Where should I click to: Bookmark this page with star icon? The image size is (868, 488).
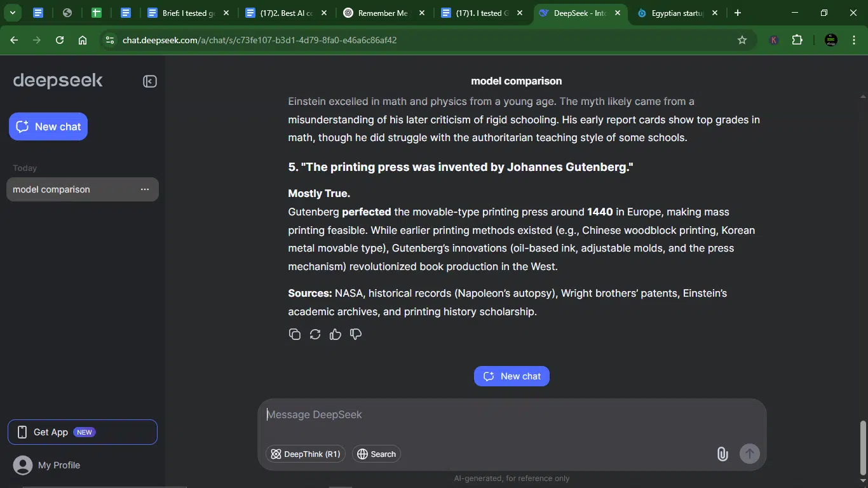(742, 40)
